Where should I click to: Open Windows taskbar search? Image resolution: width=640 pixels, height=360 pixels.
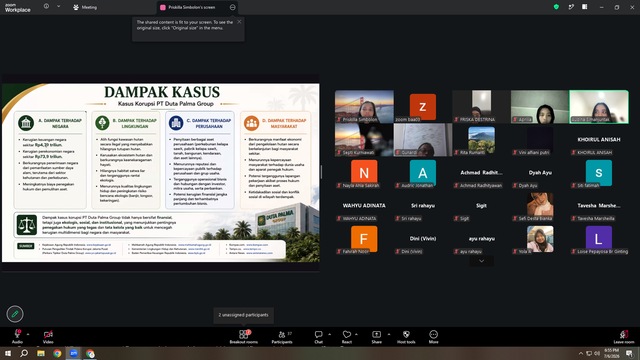(x=24, y=353)
